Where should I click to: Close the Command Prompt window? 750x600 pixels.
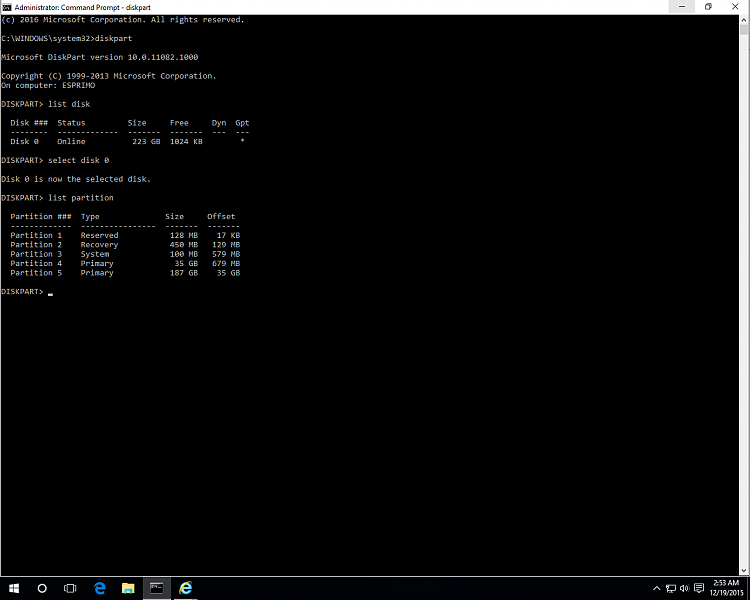735,7
